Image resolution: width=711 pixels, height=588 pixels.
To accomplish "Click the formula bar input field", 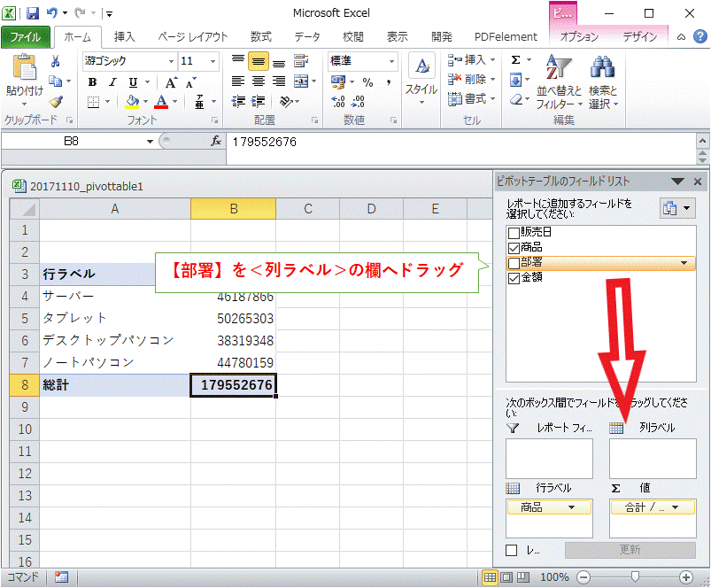I will (x=460, y=142).
